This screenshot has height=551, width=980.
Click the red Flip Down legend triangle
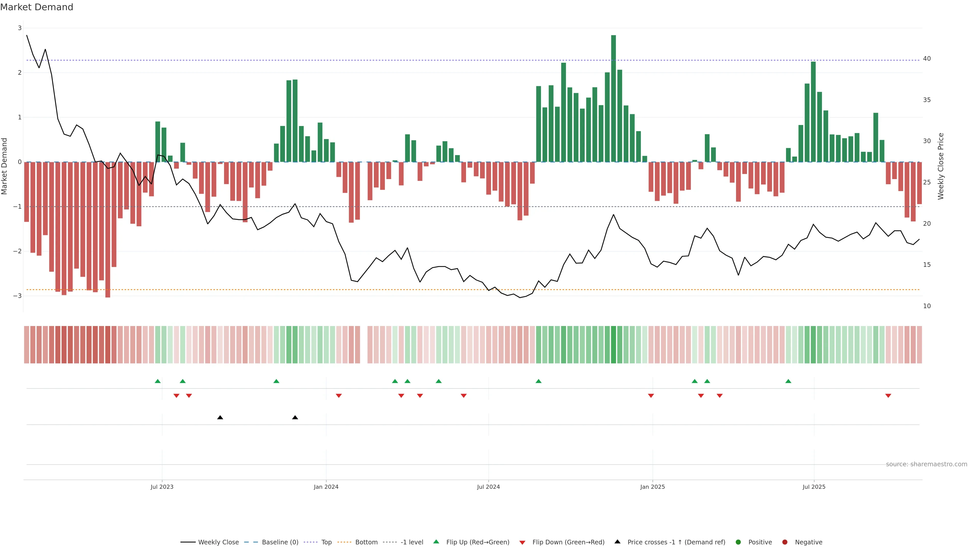pyautogui.click(x=522, y=543)
